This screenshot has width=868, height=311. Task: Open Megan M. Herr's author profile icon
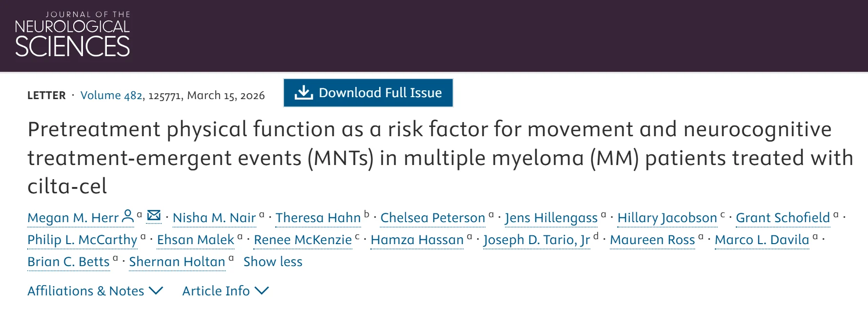(x=127, y=217)
